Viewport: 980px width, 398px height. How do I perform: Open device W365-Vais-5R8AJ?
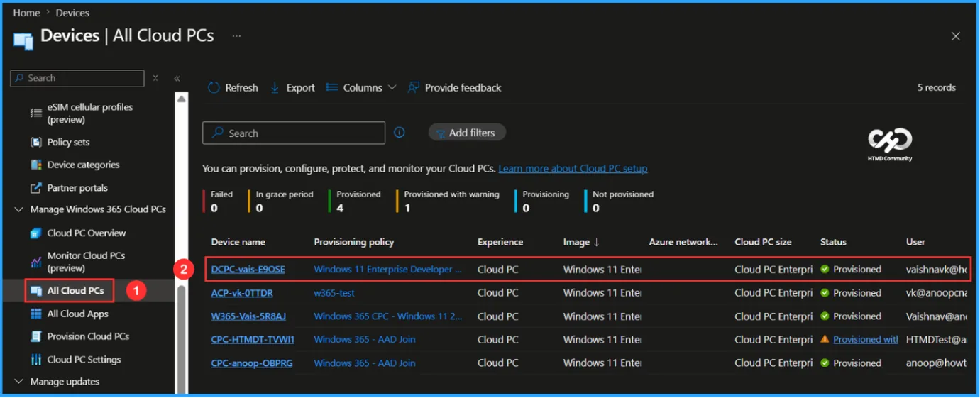(248, 316)
